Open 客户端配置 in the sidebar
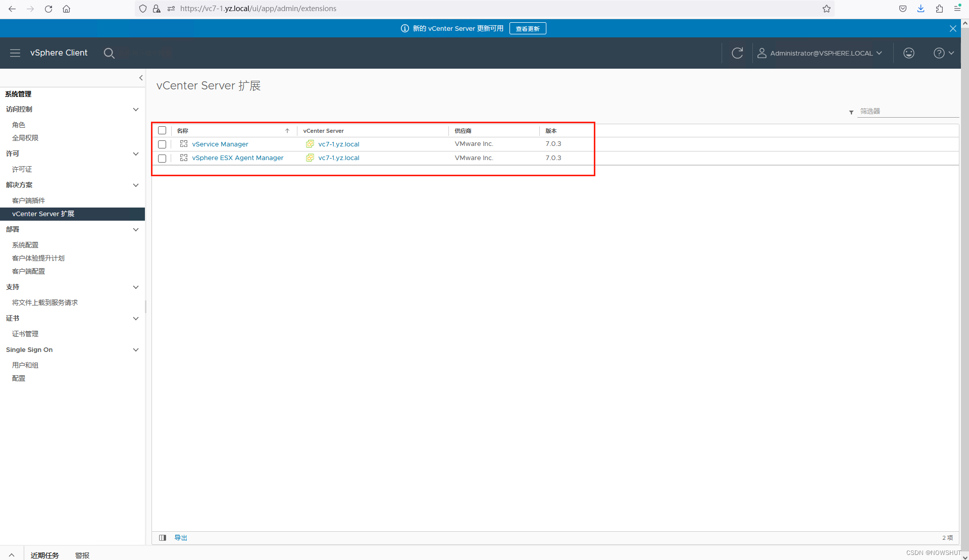Viewport: 969px width, 560px height. (28, 271)
